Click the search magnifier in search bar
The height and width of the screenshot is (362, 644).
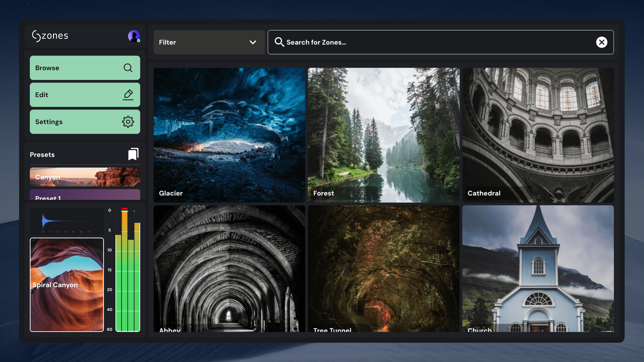pos(279,42)
